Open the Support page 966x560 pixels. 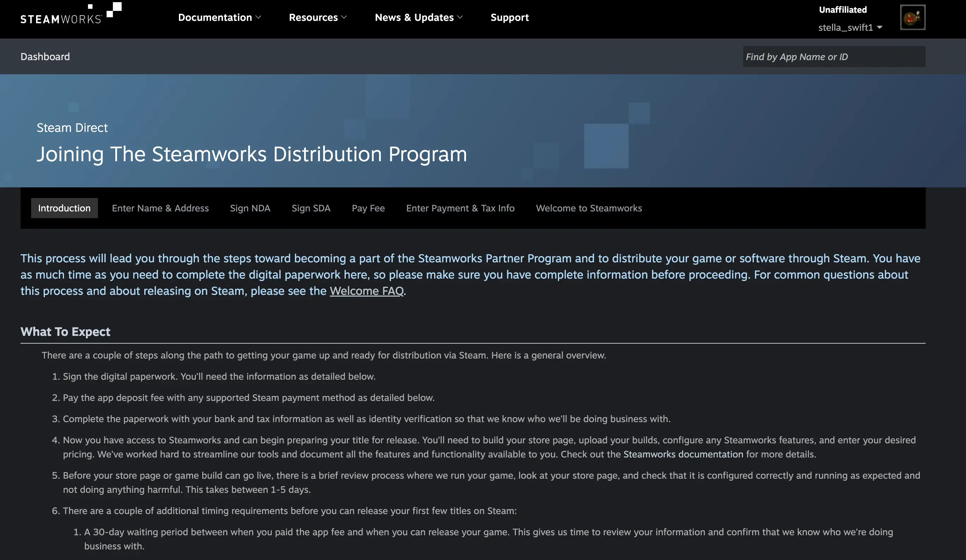pos(510,17)
